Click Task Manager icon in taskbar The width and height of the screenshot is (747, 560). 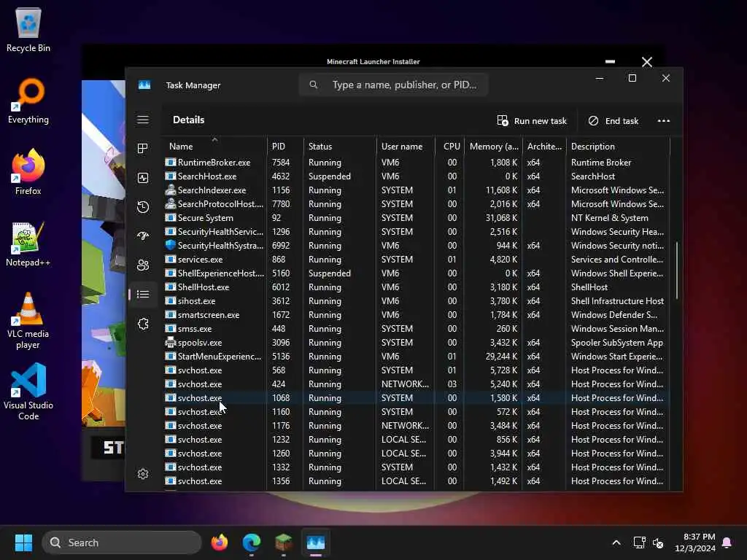click(x=316, y=542)
